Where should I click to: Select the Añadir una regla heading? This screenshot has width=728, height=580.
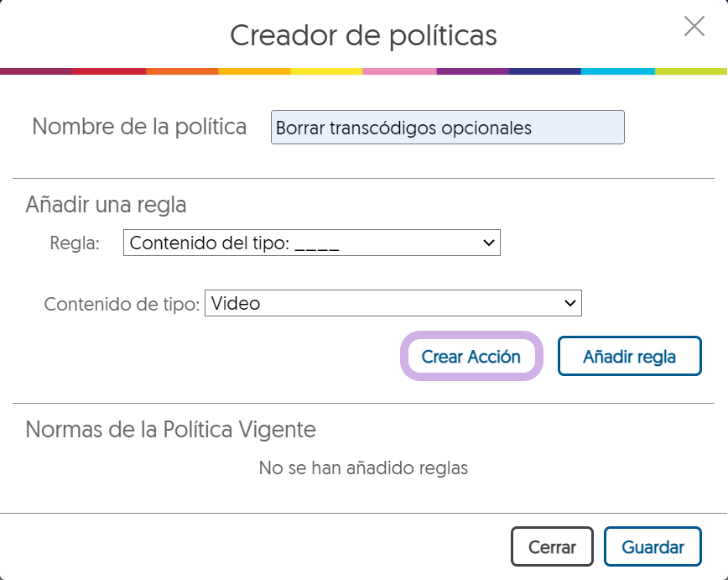(x=106, y=204)
